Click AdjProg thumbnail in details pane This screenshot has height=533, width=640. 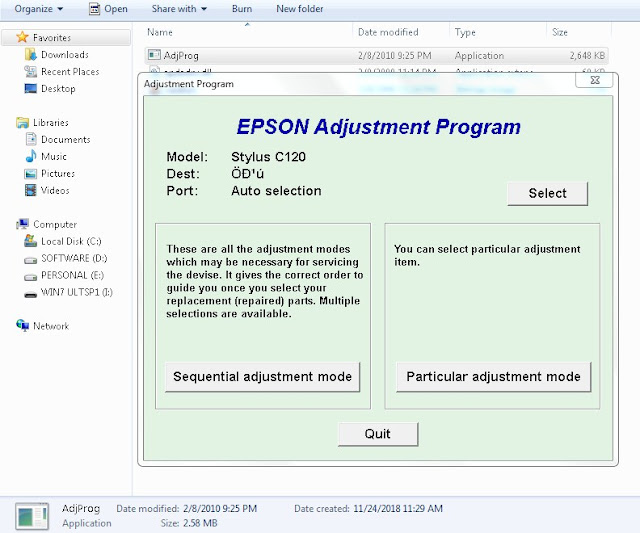coord(32,517)
